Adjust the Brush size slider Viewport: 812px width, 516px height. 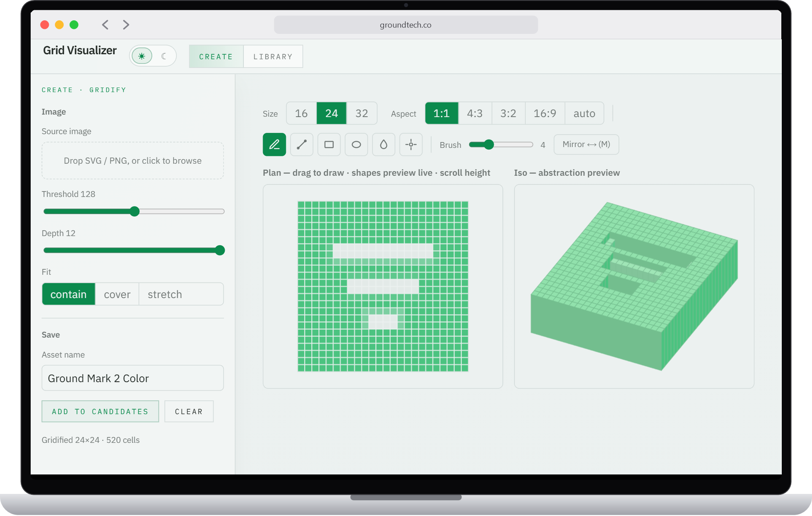(x=501, y=144)
